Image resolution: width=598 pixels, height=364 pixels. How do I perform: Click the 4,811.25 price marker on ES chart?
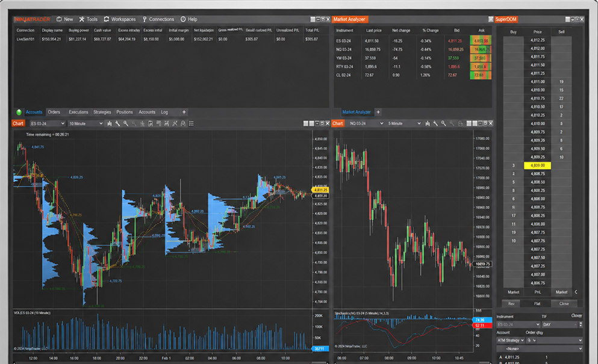click(320, 190)
